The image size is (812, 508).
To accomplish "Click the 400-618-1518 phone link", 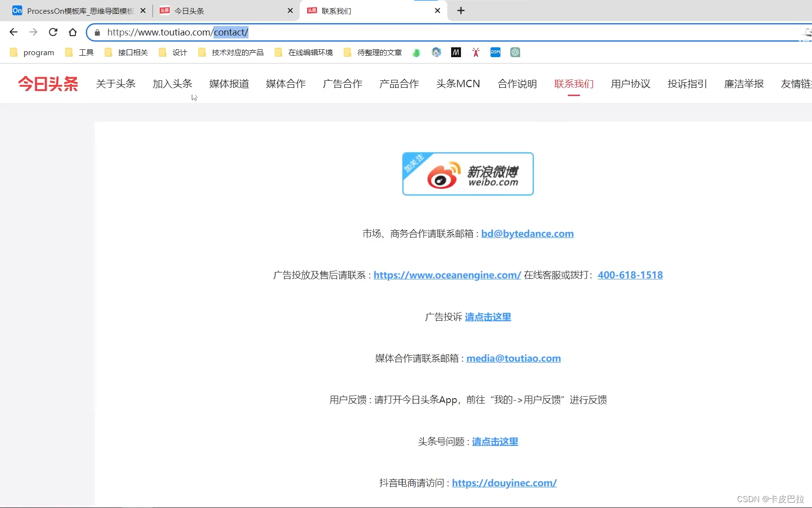I will point(630,275).
